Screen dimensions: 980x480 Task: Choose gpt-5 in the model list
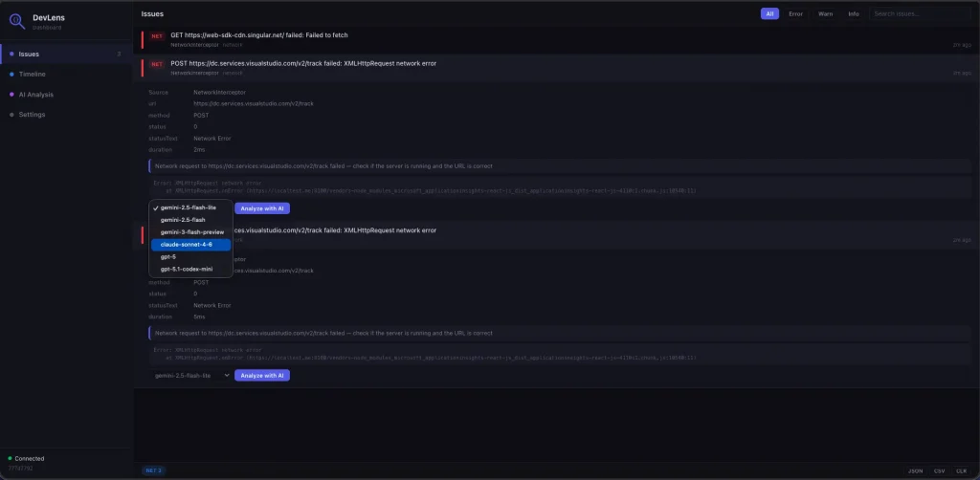point(190,256)
